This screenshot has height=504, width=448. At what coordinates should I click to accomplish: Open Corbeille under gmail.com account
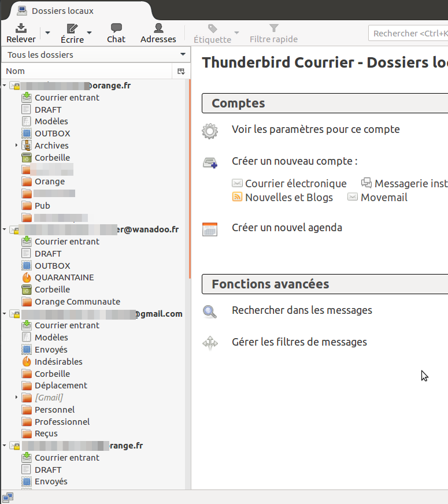click(x=52, y=374)
